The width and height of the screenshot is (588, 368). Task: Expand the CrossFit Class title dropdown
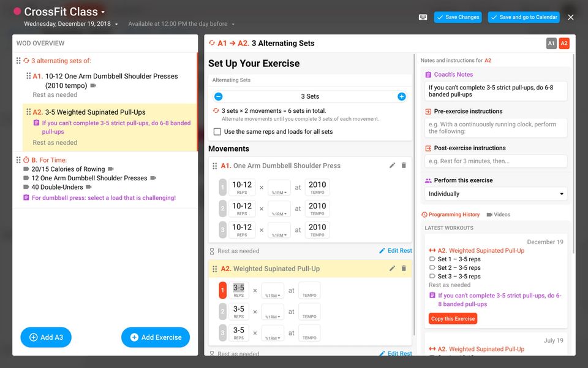pos(103,12)
